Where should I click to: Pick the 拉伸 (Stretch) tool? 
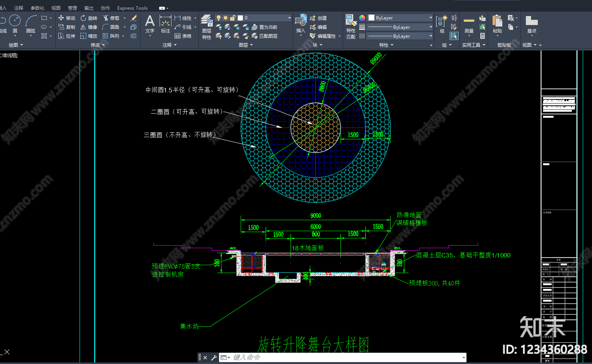tap(67, 36)
